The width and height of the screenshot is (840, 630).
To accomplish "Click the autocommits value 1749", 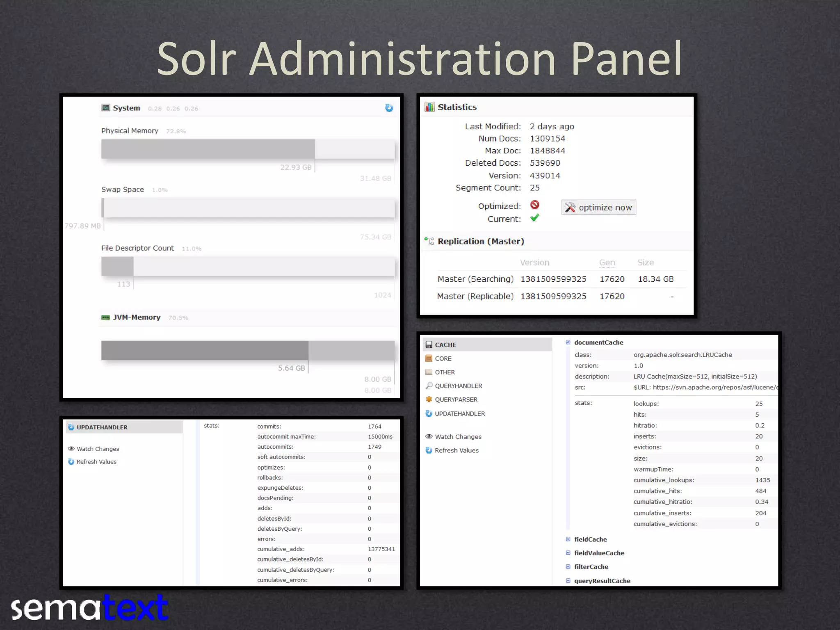I will (x=374, y=447).
